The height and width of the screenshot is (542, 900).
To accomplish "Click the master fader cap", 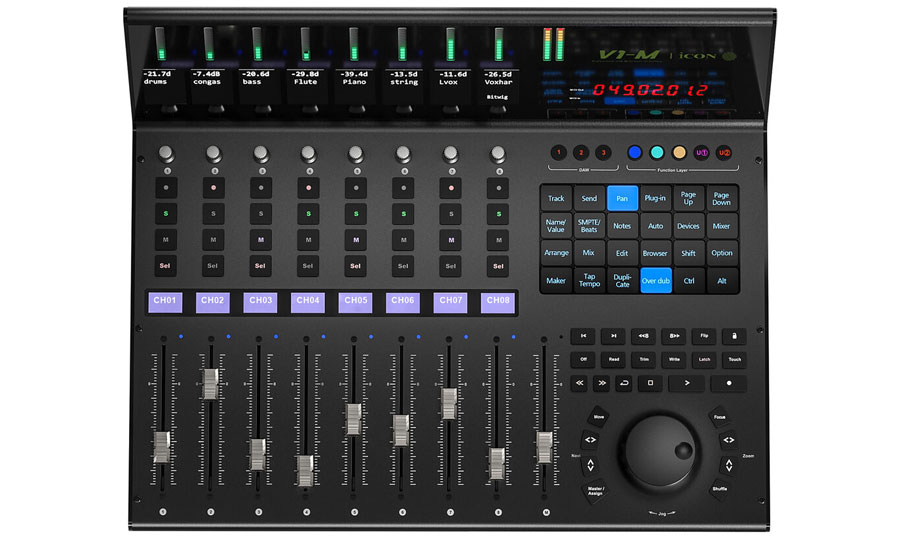I will 544,447.
